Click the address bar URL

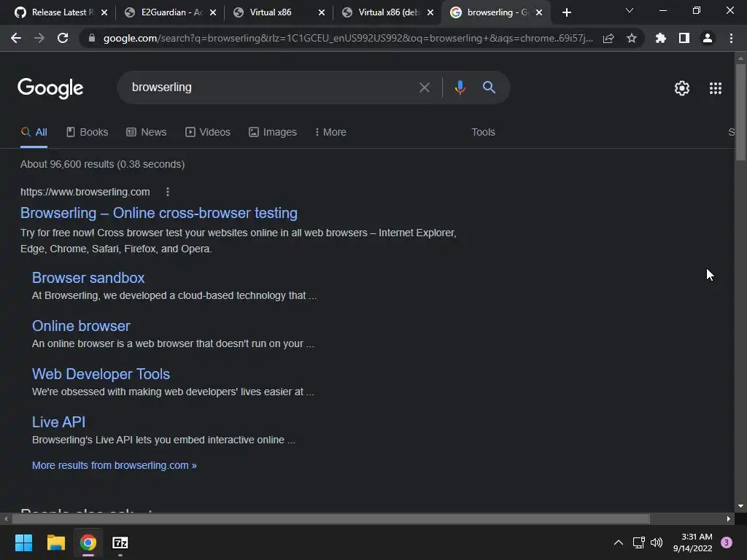click(x=348, y=38)
